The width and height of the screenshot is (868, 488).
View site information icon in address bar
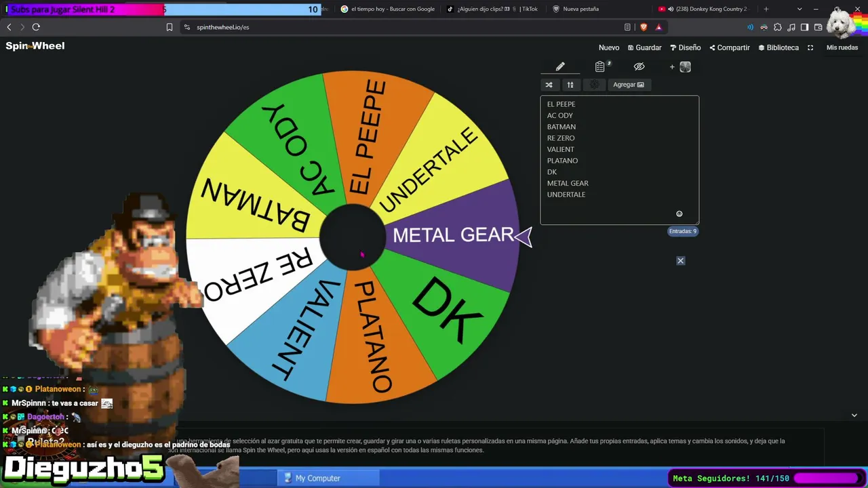187,27
